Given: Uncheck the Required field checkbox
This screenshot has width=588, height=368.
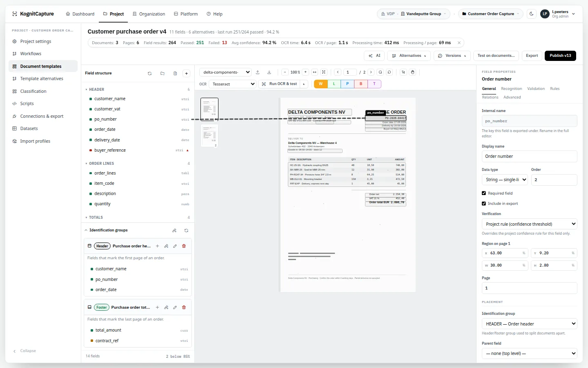Looking at the screenshot, I should pyautogui.click(x=484, y=193).
